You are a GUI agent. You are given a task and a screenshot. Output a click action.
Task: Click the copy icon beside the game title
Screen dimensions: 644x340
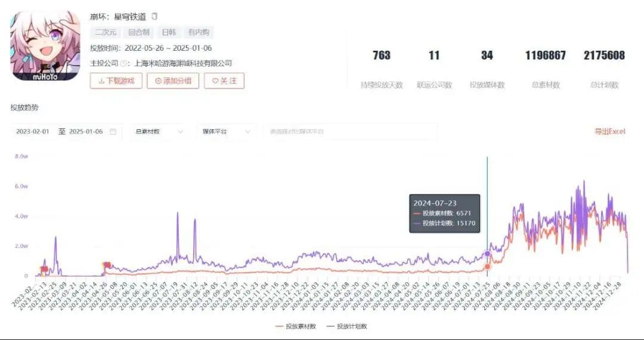tap(154, 16)
